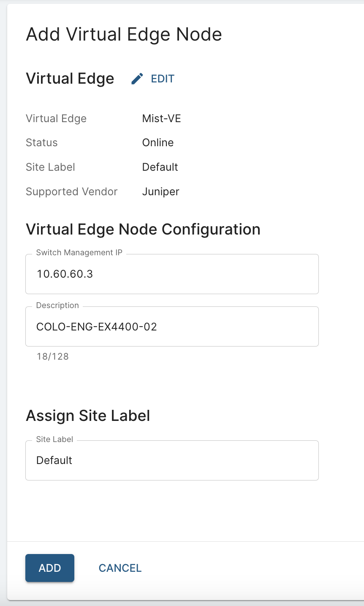This screenshot has height=606, width=364.
Task: Click the CANCEL button
Action: [120, 568]
